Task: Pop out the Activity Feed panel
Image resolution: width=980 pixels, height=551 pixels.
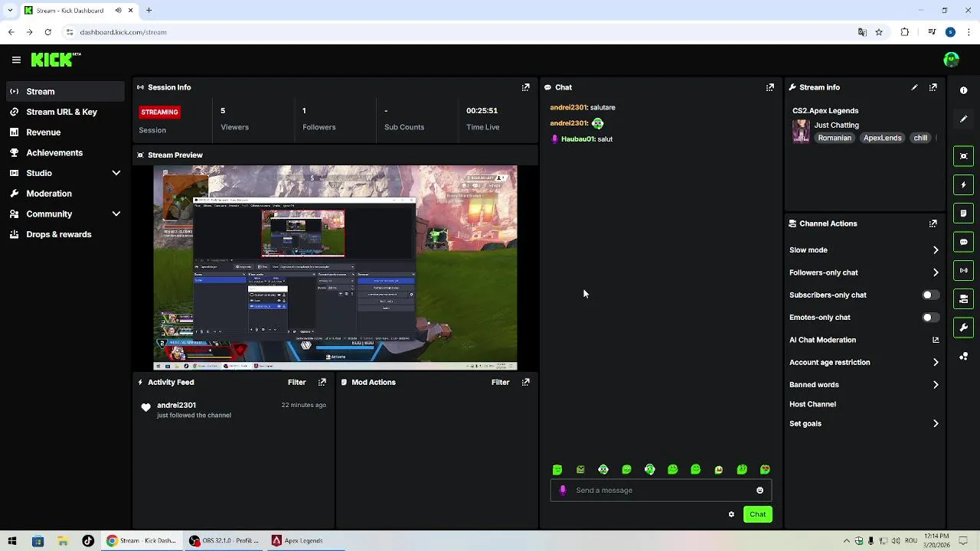Action: (322, 382)
